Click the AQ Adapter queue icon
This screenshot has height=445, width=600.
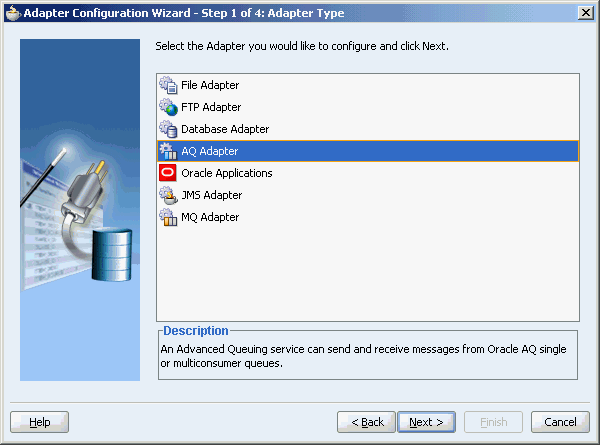tap(168, 151)
